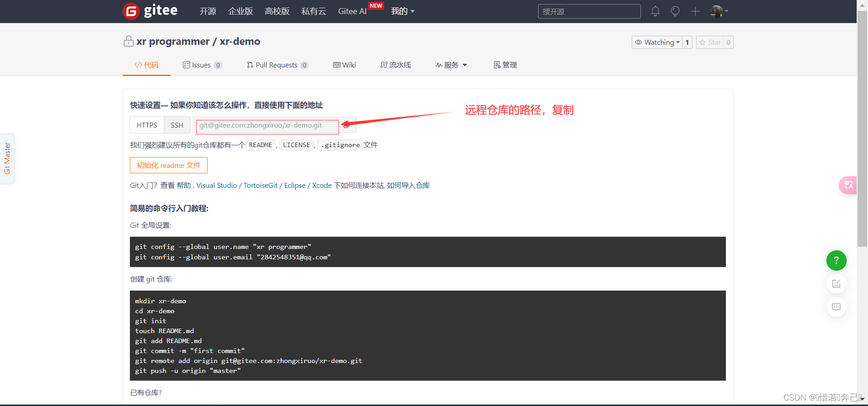868x406 pixels.
Task: Open the Xcode link
Action: [x=322, y=186]
